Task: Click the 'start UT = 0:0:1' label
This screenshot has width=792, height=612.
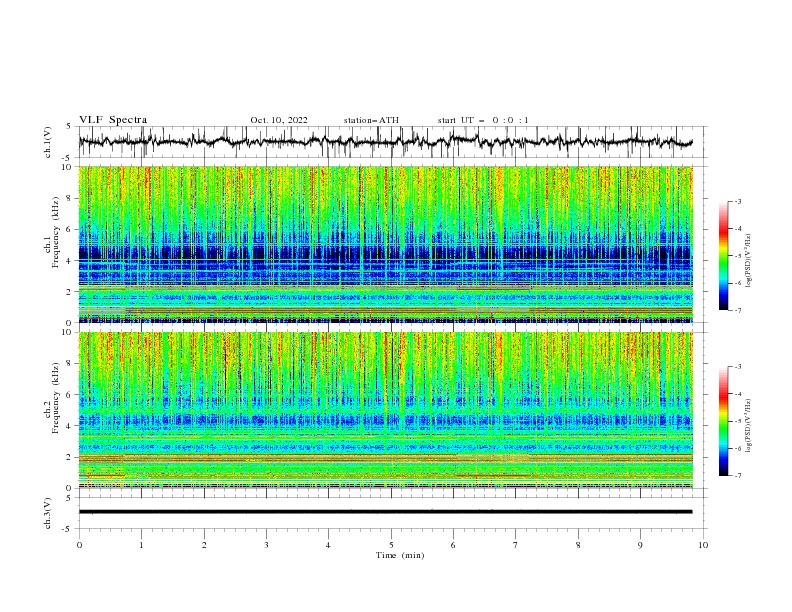Action: tap(483, 120)
